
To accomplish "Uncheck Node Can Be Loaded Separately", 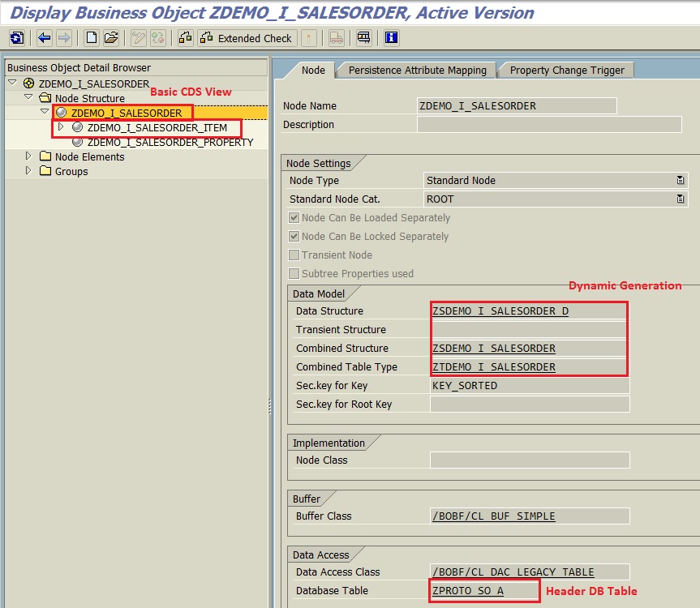I will point(295,217).
